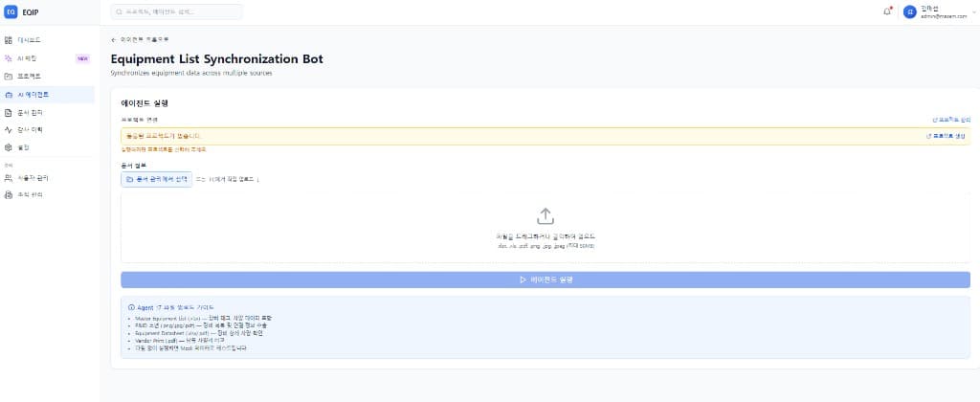Click the back arrow above the page title

(114, 39)
